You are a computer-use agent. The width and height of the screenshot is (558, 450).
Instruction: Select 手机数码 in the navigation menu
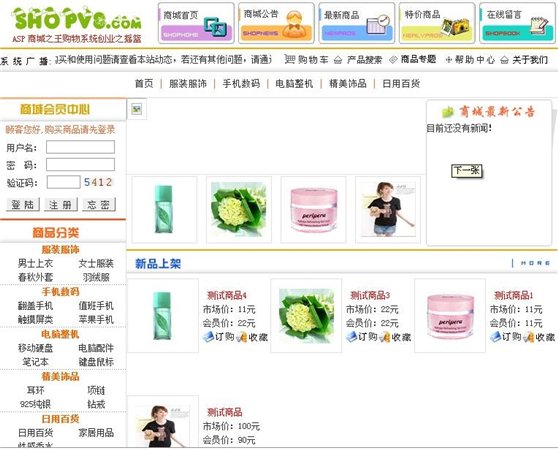pyautogui.click(x=241, y=84)
